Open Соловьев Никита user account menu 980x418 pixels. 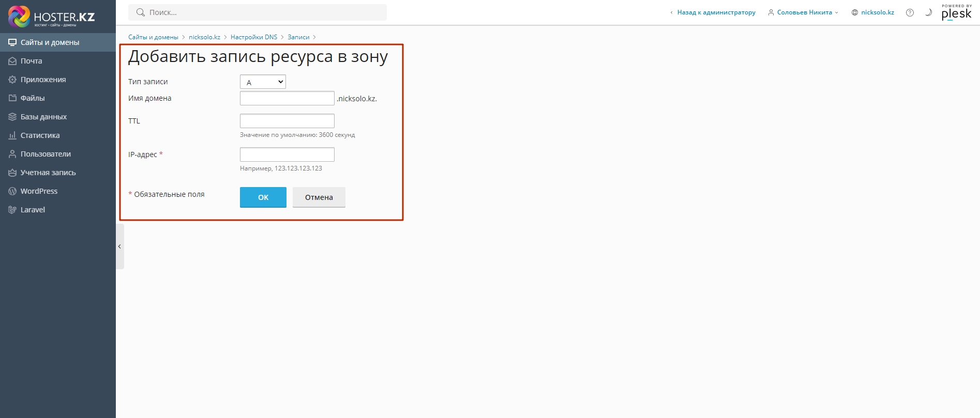(804, 12)
